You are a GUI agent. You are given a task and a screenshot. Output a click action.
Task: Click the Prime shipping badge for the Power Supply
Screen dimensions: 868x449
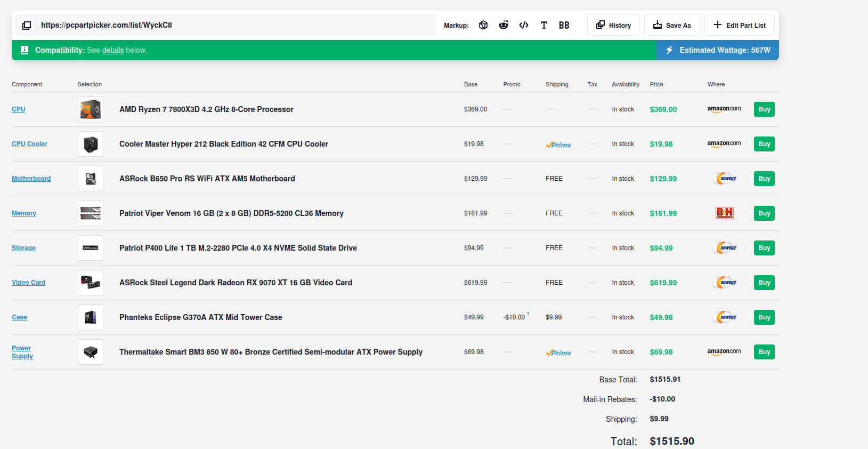(x=558, y=352)
